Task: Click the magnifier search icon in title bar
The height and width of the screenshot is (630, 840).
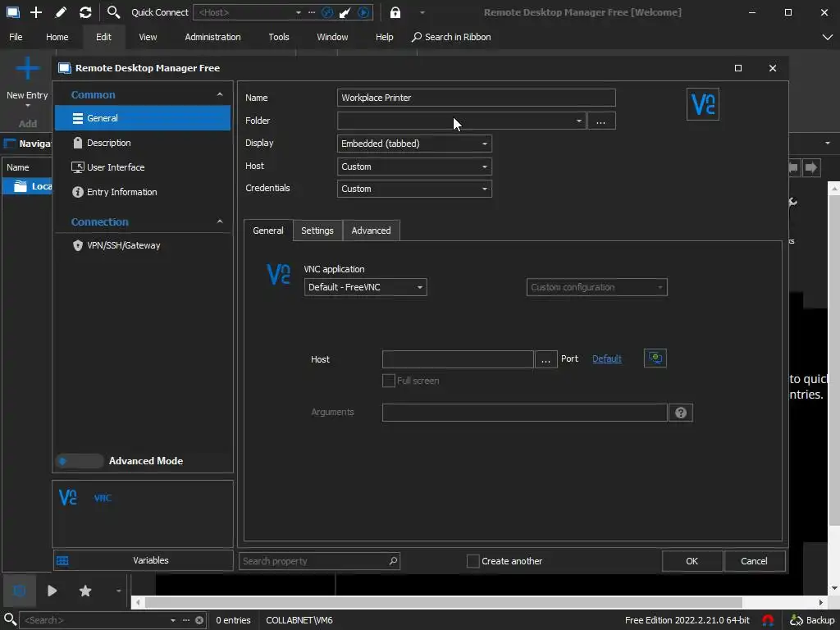Action: coord(112,11)
